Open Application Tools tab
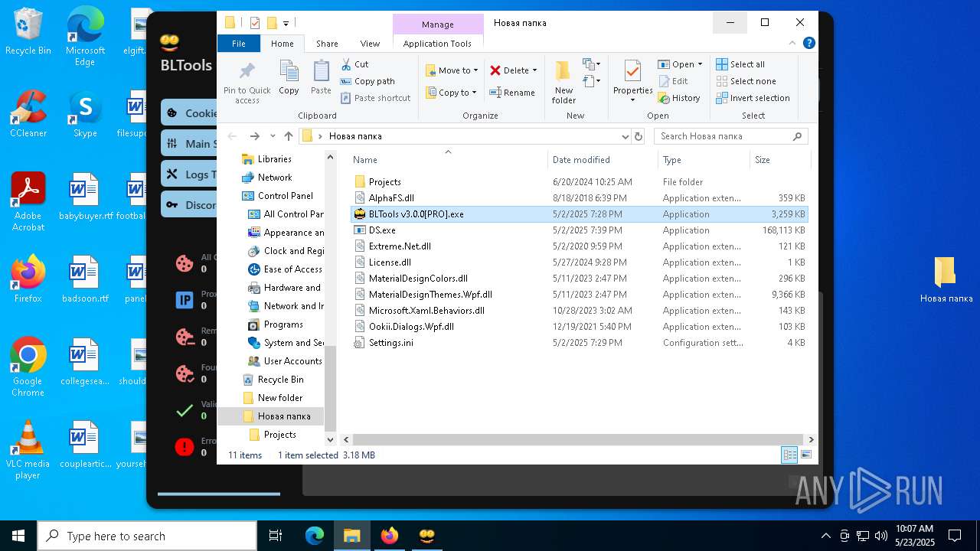Image resolution: width=980 pixels, height=551 pixels. coord(437,44)
